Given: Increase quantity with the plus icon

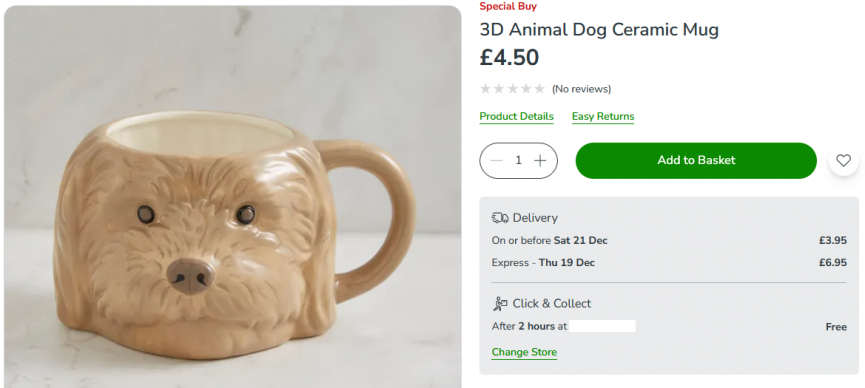Looking at the screenshot, I should (x=540, y=161).
